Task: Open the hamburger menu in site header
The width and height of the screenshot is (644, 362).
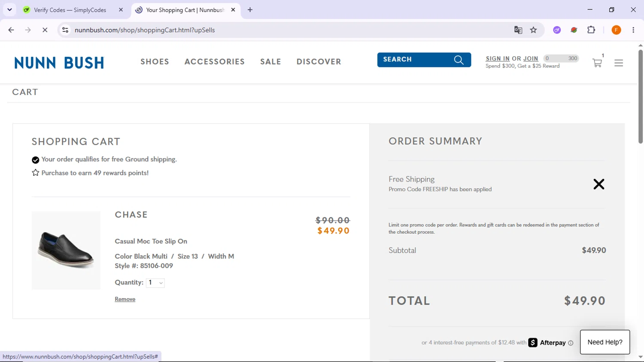Action: (x=619, y=63)
